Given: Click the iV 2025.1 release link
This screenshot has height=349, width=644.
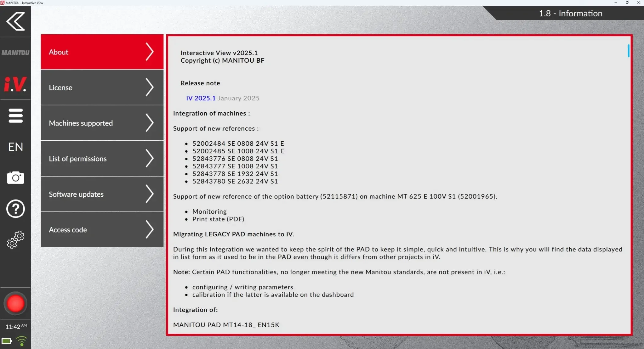Looking at the screenshot, I should point(201,98).
